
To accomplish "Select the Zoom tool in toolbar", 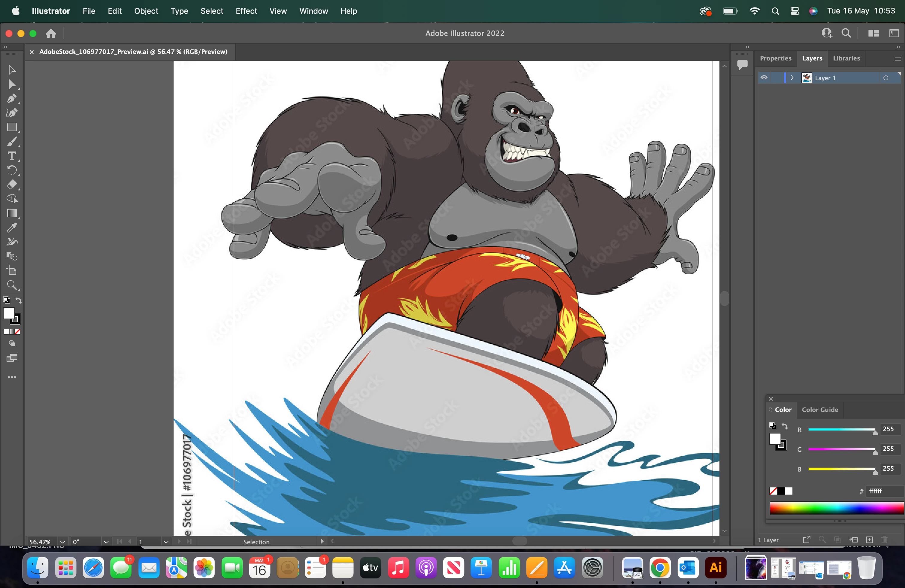I will coord(11,285).
